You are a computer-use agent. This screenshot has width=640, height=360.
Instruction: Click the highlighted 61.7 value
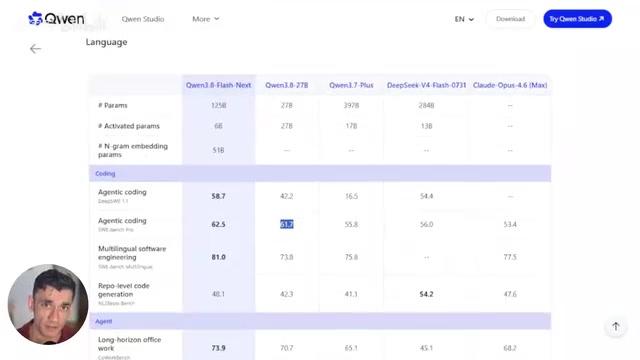click(287, 224)
